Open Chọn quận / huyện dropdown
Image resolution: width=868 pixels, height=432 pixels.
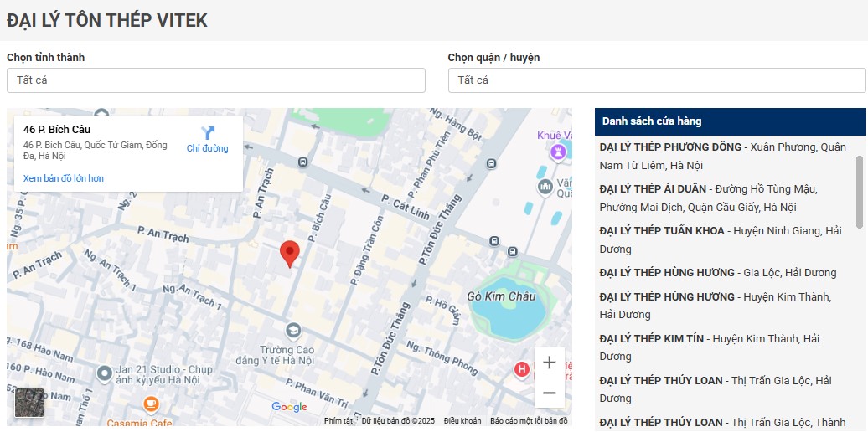tap(657, 80)
